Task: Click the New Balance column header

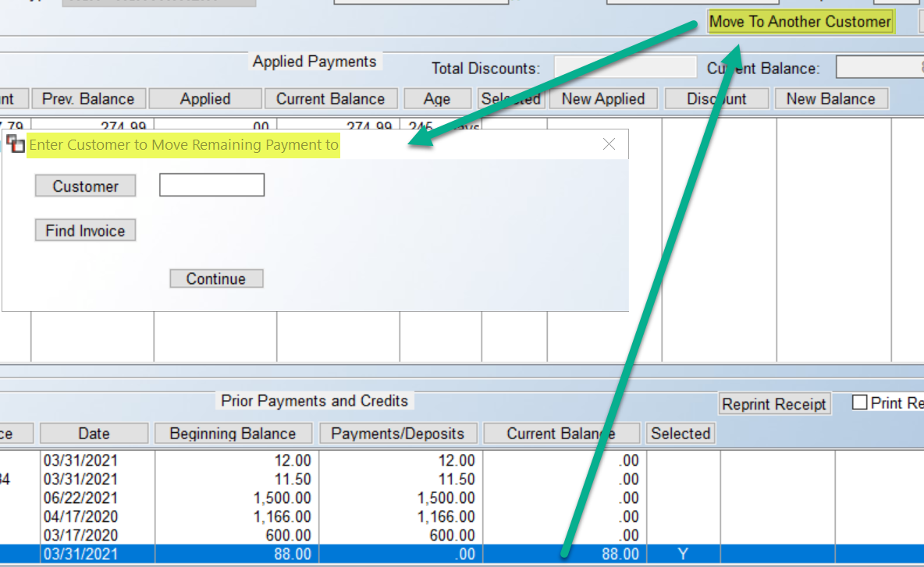Action: pos(831,98)
